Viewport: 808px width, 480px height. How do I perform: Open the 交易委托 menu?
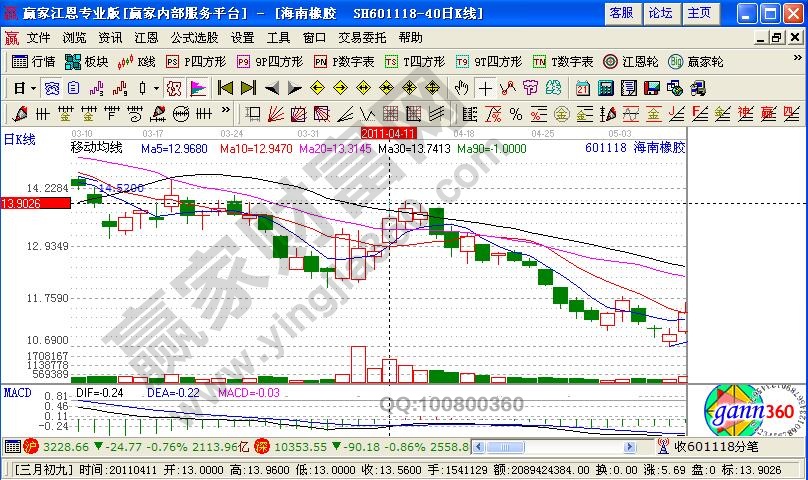(361, 37)
